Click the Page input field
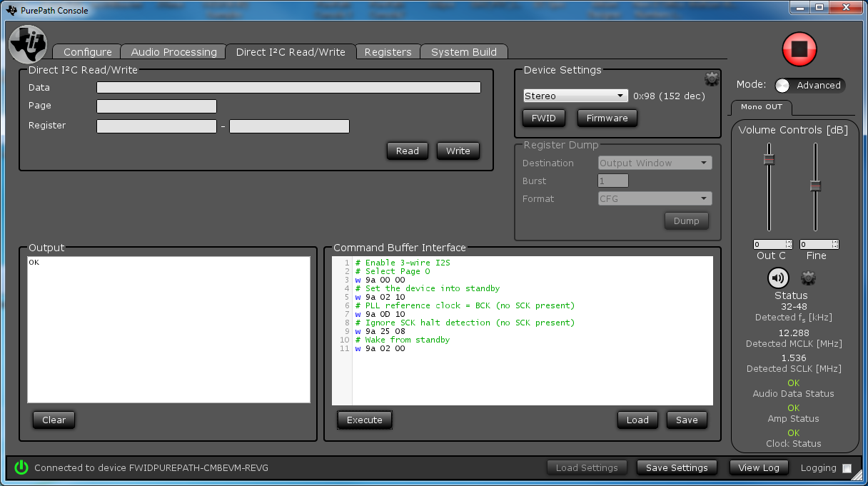 coord(156,106)
